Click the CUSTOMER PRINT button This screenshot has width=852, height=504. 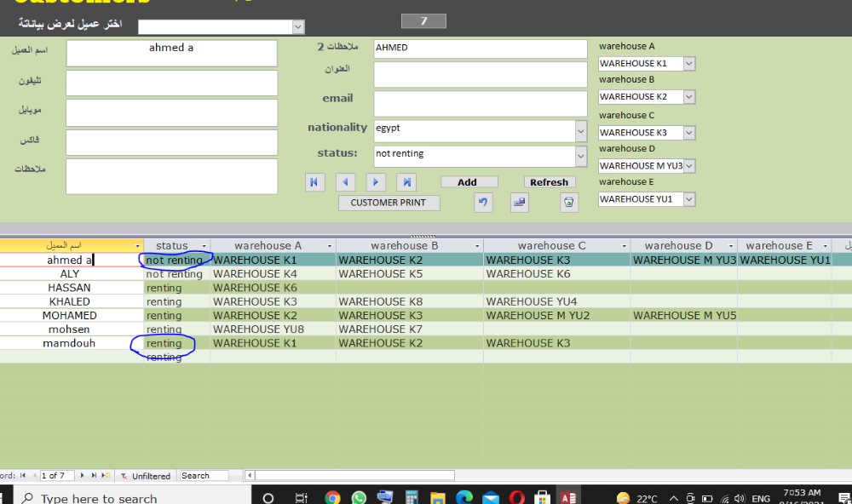[x=389, y=203]
